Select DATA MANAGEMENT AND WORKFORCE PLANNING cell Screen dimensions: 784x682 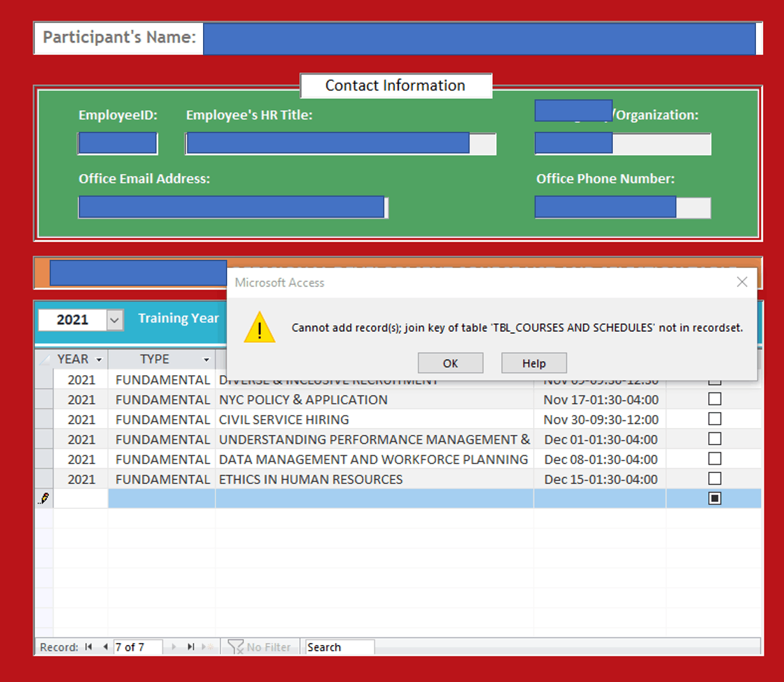[374, 459]
